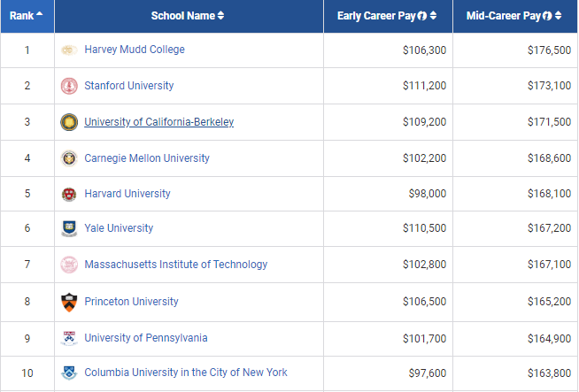Image resolution: width=579 pixels, height=392 pixels.
Task: Open University of California-Berkeley link
Action: click(x=158, y=122)
